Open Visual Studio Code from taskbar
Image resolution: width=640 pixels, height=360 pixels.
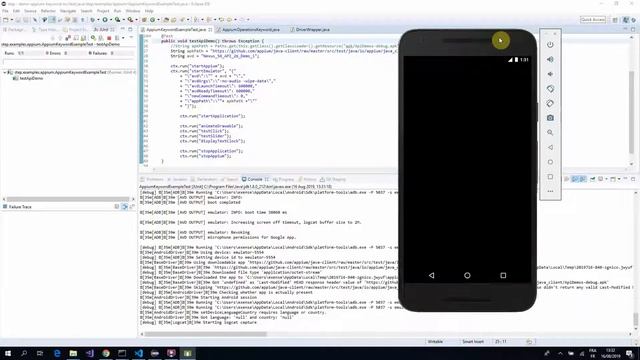tap(138, 353)
